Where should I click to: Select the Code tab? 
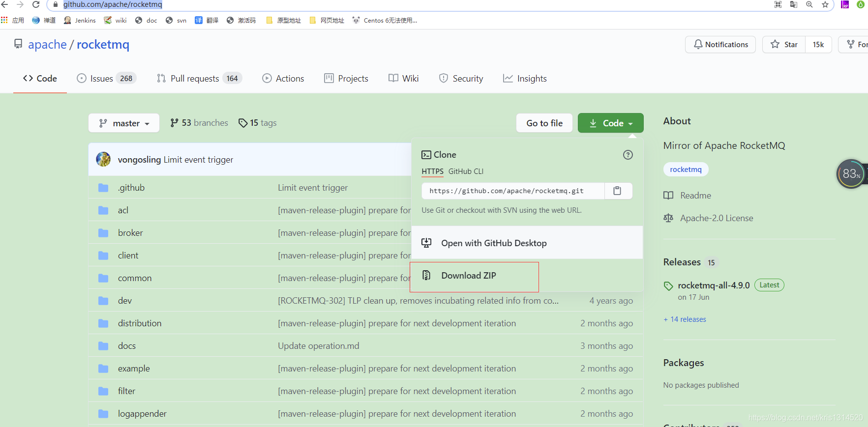(x=40, y=79)
